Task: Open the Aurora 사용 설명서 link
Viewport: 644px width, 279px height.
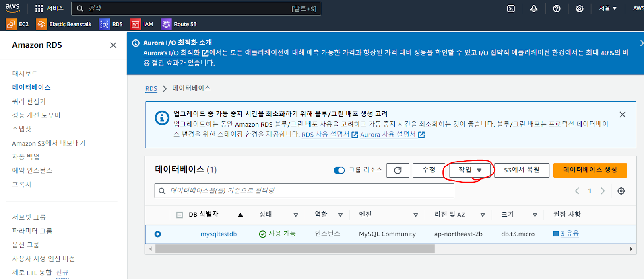Action: (388, 134)
